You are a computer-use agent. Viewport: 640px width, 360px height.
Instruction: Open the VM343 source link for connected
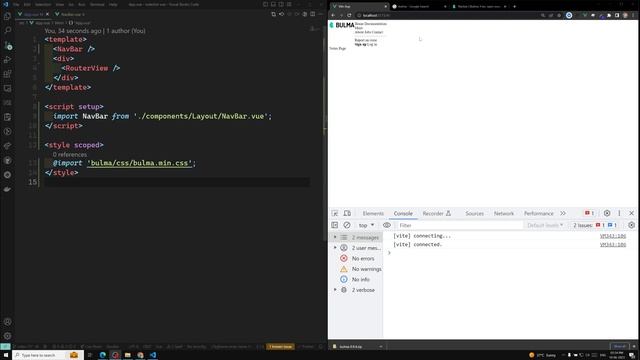(x=613, y=244)
